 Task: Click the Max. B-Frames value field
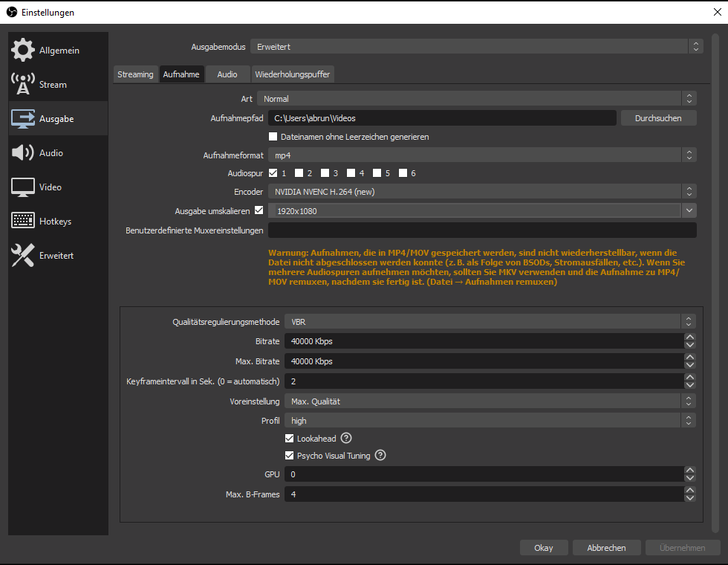click(484, 494)
